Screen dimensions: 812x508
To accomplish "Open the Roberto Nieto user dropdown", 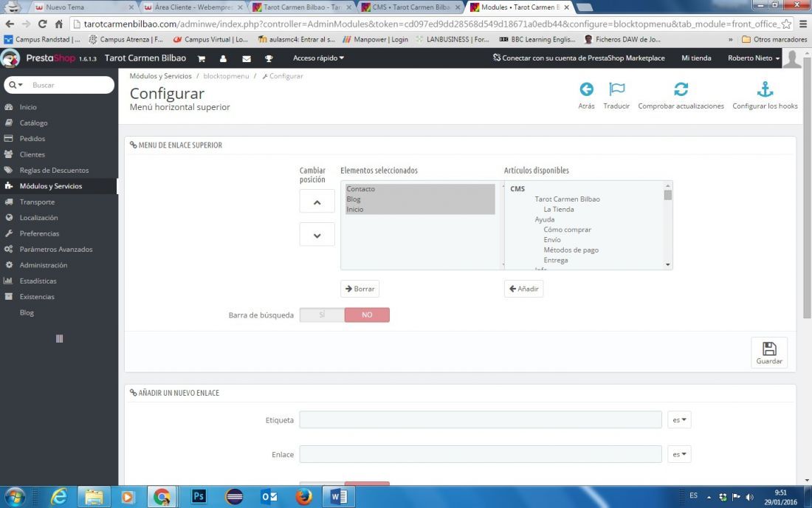I will point(754,58).
